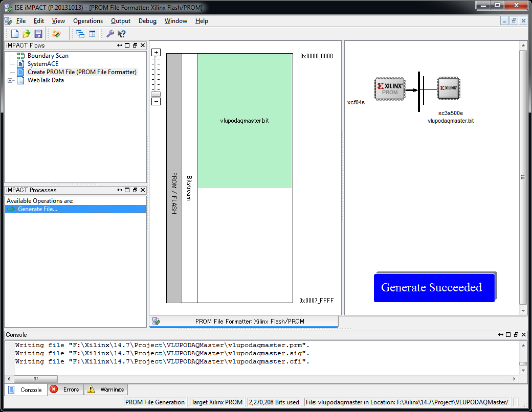This screenshot has height=412, width=532.
Task: Open the Edit menu
Action: pos(39,21)
